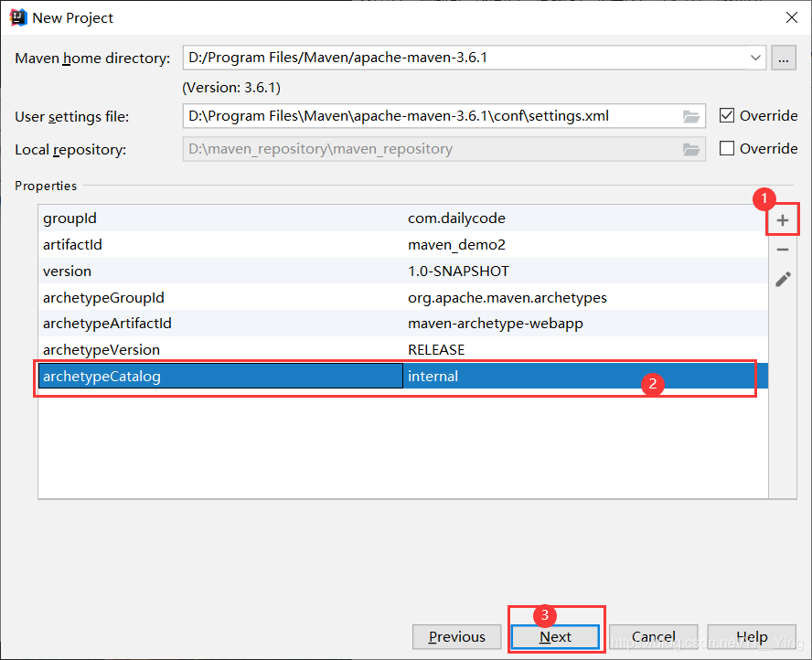Go back with the Previous button
This screenshot has width=812, height=660.
pos(457,637)
